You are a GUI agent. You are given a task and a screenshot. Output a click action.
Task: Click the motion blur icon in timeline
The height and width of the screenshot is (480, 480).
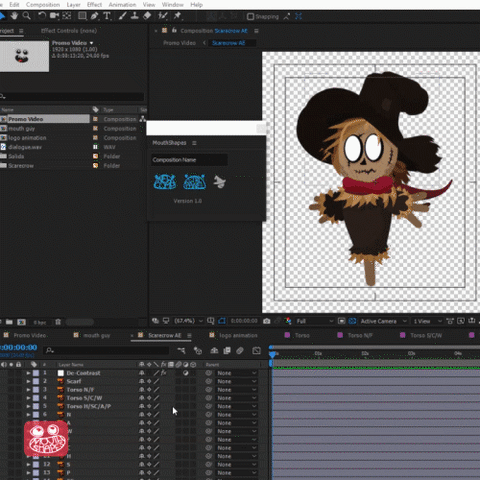240,350
